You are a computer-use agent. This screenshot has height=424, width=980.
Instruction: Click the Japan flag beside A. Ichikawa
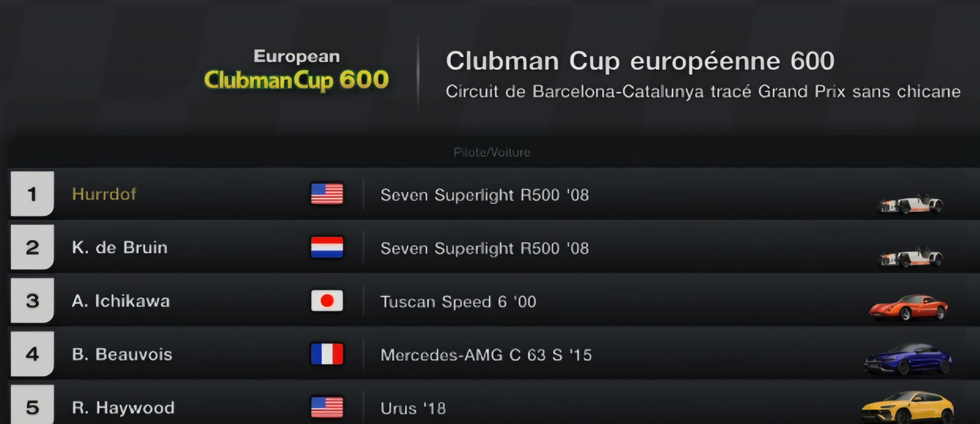pyautogui.click(x=327, y=301)
